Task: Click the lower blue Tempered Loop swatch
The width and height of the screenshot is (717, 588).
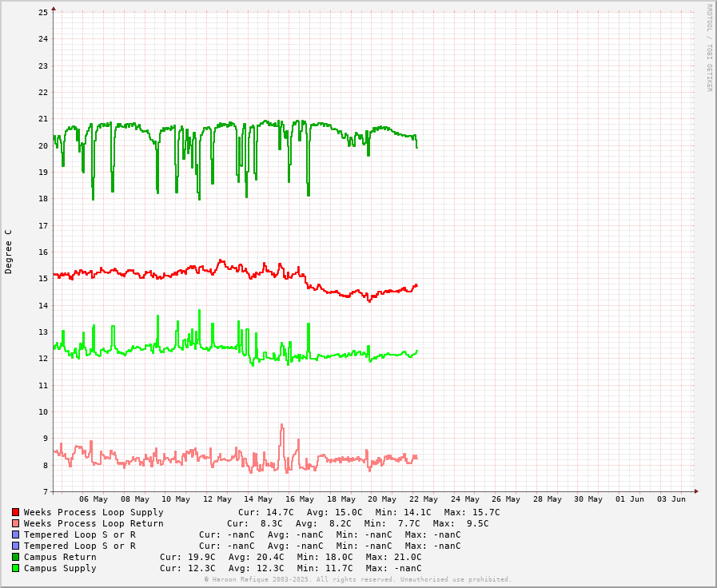Action: (15, 546)
